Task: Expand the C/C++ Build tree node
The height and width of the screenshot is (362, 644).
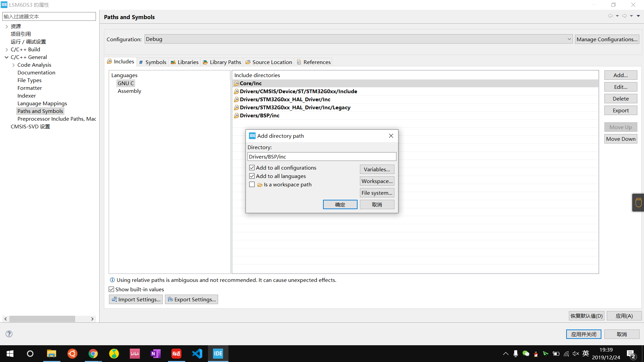Action: coord(7,50)
